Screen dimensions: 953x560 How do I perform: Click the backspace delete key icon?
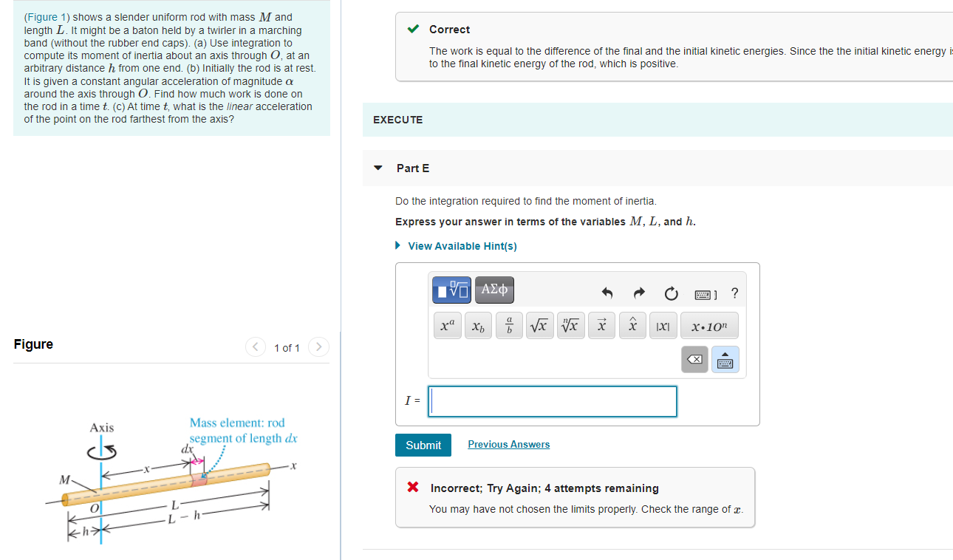point(694,360)
